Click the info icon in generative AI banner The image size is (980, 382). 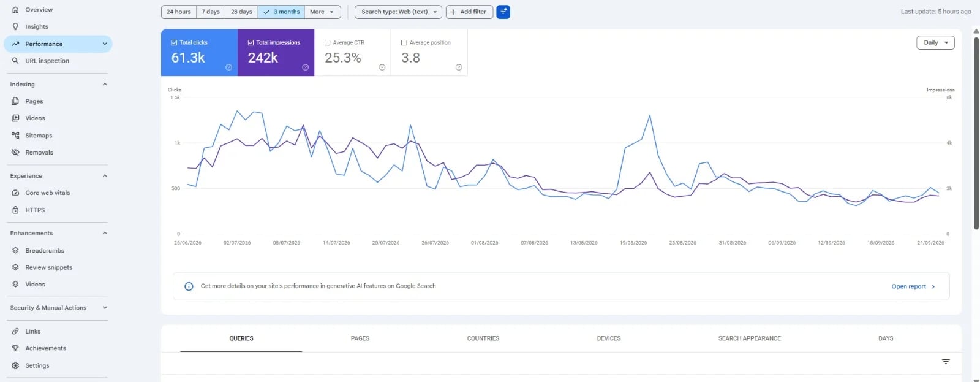(189, 286)
